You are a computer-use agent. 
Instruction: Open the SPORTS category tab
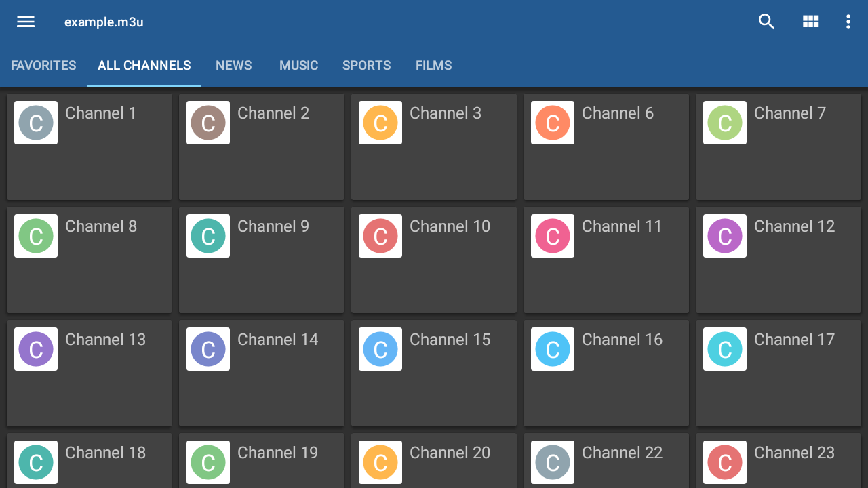tap(366, 65)
